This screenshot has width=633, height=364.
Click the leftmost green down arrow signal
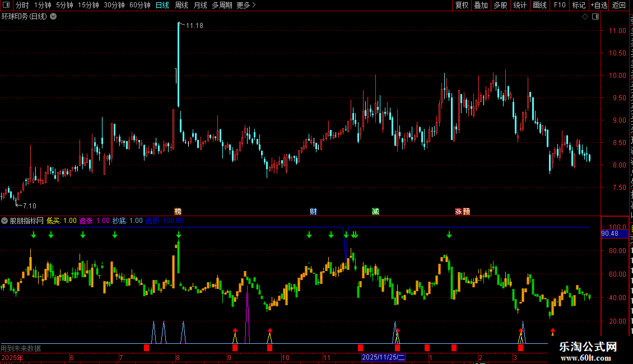[x=34, y=235]
